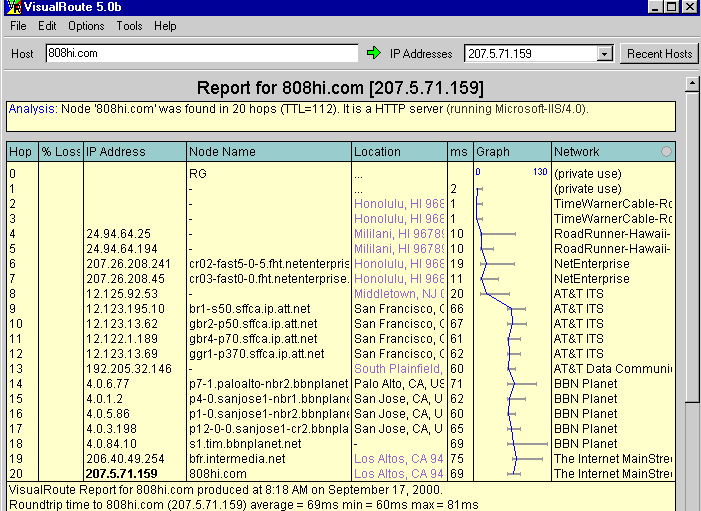
Task: Click the Location column header
Action: [x=400, y=152]
